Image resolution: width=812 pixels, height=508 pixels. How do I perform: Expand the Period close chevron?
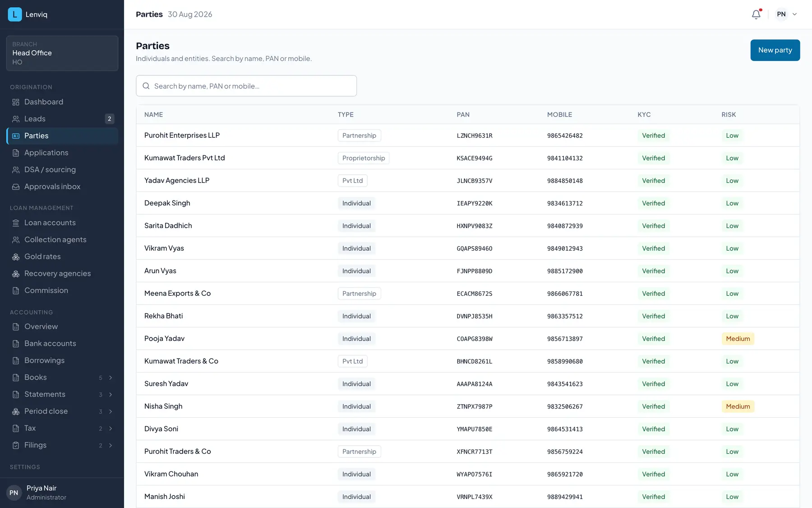111,411
